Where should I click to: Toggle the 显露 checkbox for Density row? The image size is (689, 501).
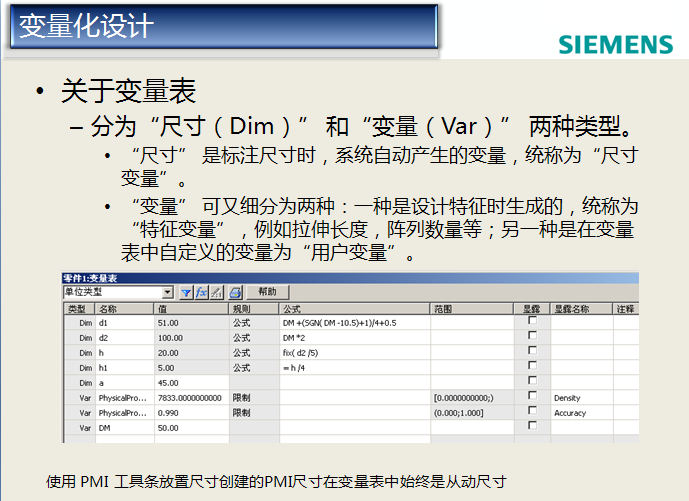tap(532, 396)
